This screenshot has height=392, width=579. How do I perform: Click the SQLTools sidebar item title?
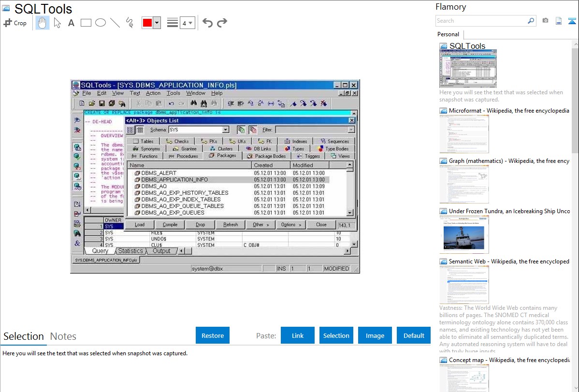[x=467, y=46]
